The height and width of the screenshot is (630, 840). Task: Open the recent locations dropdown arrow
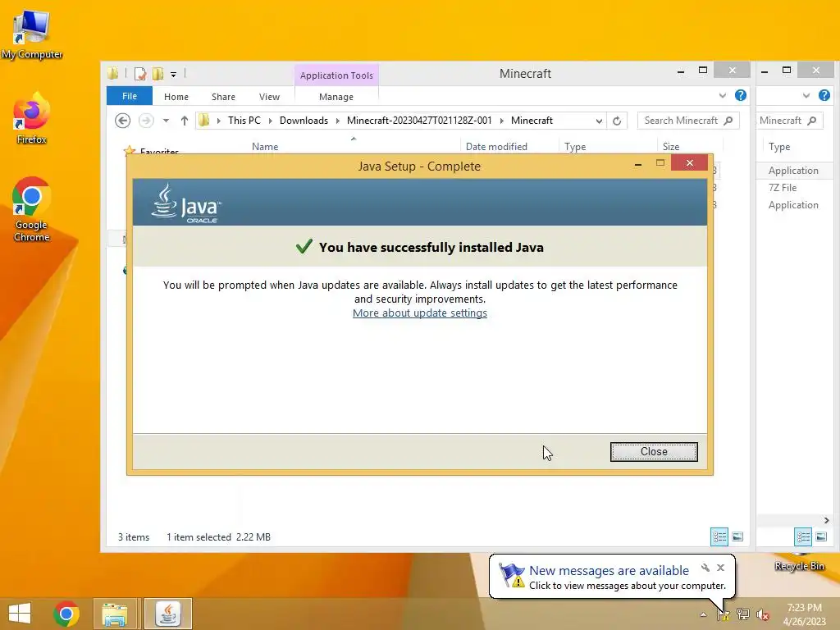tap(166, 121)
